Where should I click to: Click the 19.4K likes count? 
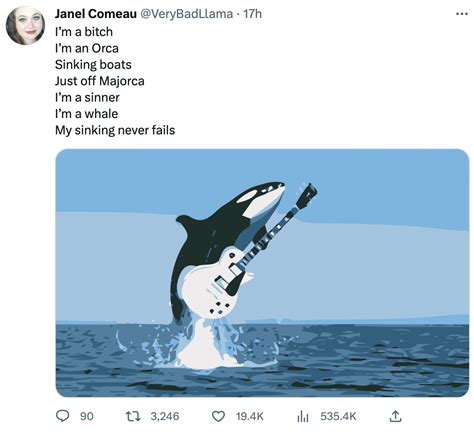(250, 416)
